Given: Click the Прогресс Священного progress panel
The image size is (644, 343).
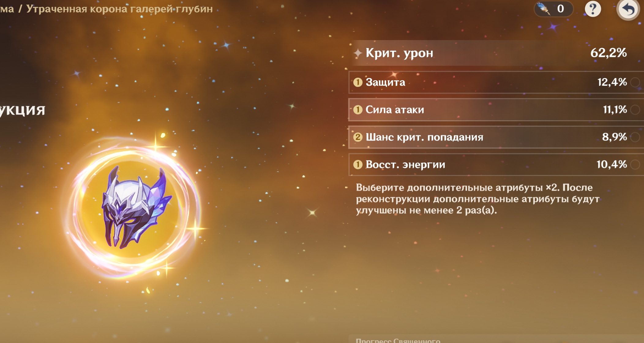Looking at the screenshot, I should pos(398,340).
